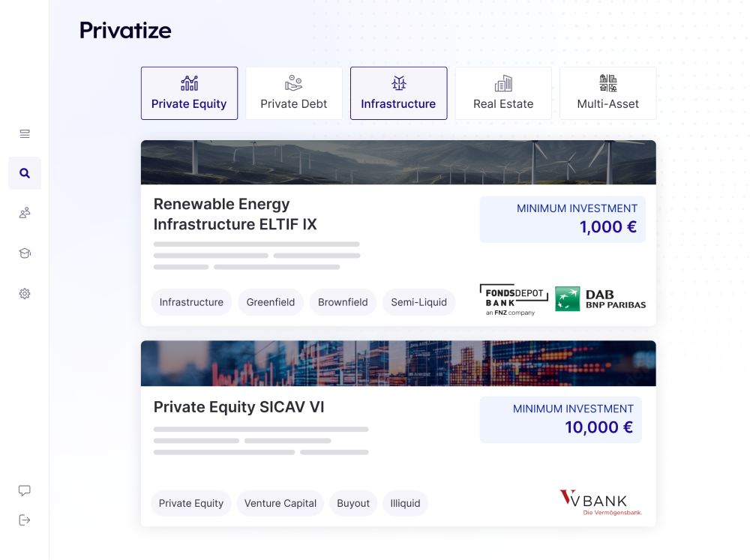Viewport: 750px width, 560px height.
Task: Select the search icon in the sidebar
Action: click(x=24, y=173)
